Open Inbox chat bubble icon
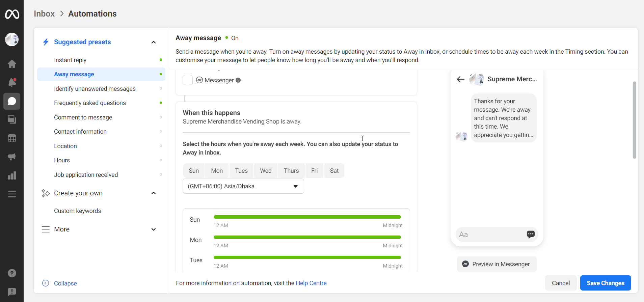 12,101
